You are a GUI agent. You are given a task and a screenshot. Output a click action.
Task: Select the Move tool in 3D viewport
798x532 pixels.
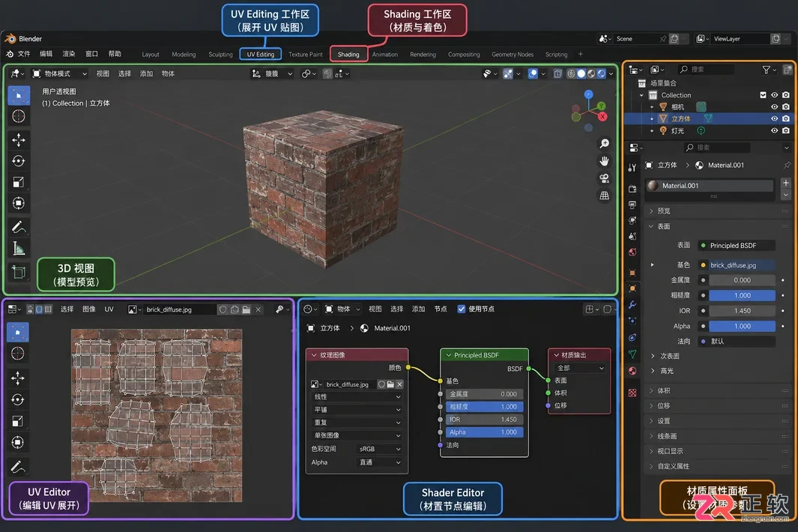pos(18,139)
